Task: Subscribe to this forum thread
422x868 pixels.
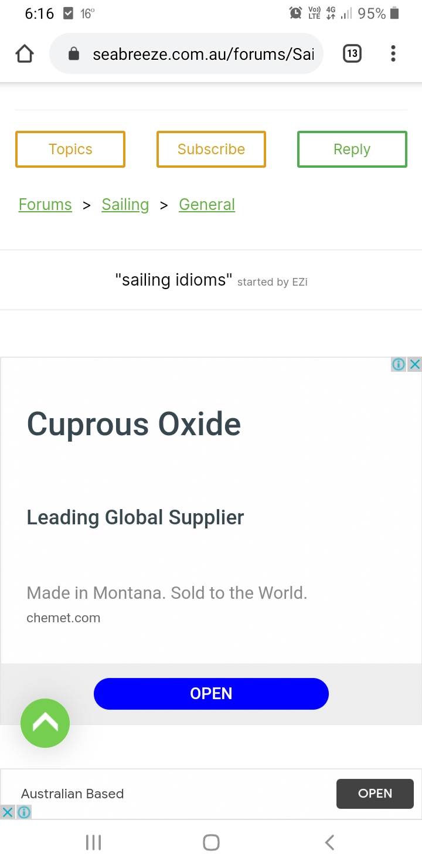Action: [211, 150]
